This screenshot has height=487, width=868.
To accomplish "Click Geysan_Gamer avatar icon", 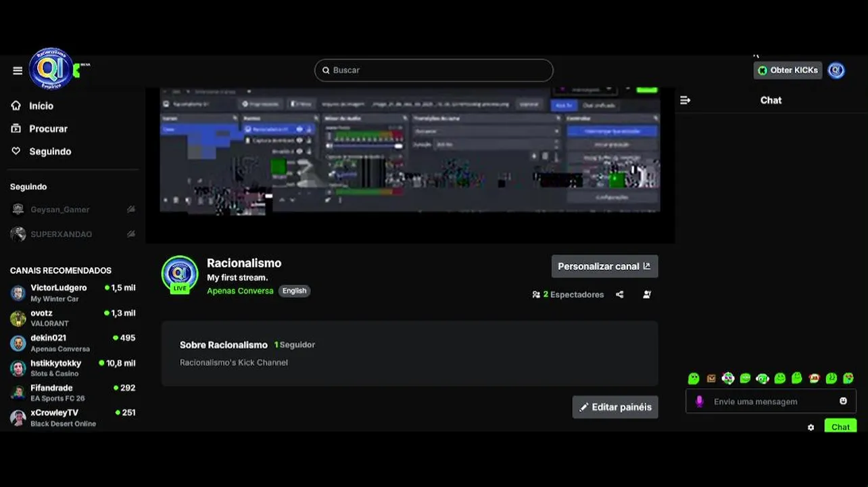I will tap(18, 210).
